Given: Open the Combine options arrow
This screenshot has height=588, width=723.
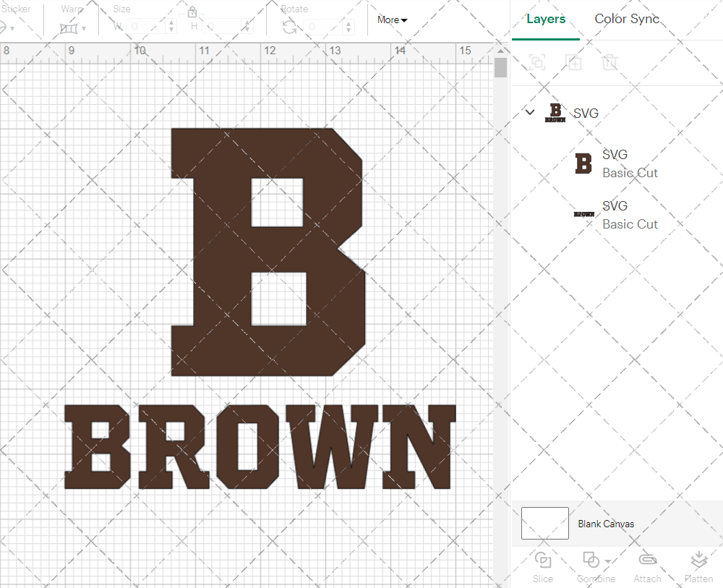Looking at the screenshot, I should 607,563.
